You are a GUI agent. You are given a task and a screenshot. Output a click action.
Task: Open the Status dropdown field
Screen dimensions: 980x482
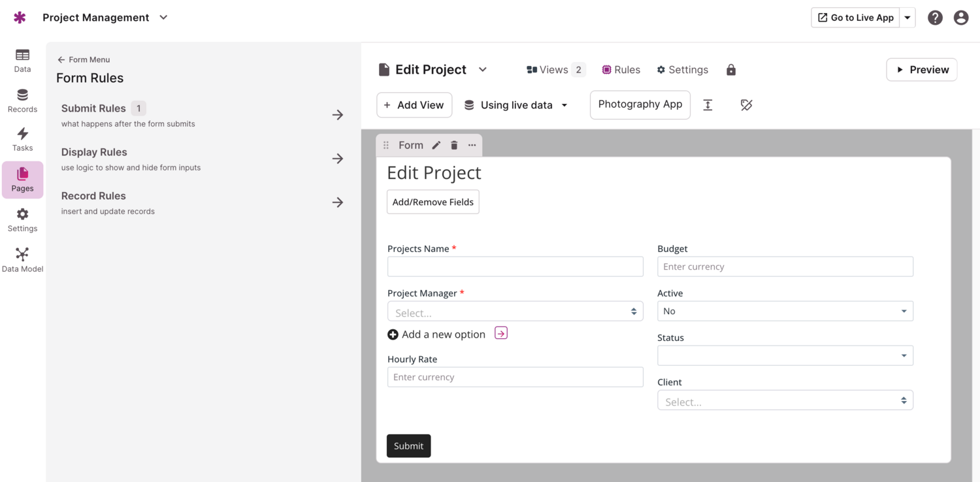pyautogui.click(x=785, y=356)
